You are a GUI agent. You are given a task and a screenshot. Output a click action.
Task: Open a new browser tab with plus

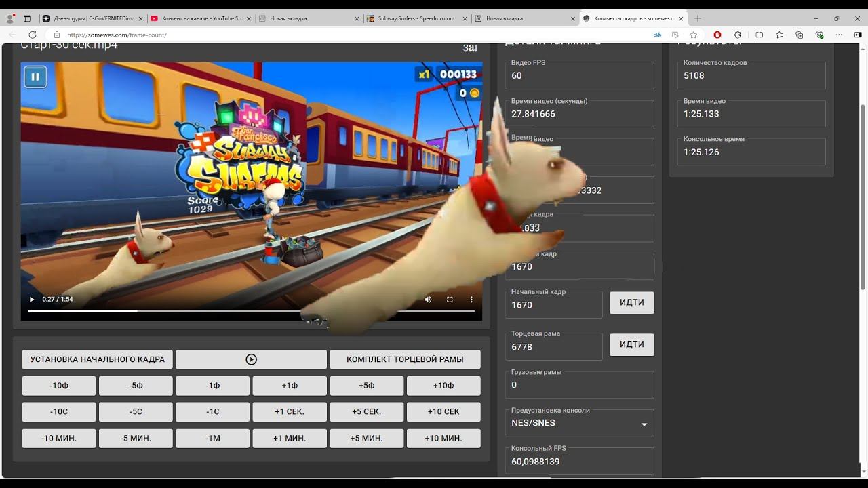[698, 18]
